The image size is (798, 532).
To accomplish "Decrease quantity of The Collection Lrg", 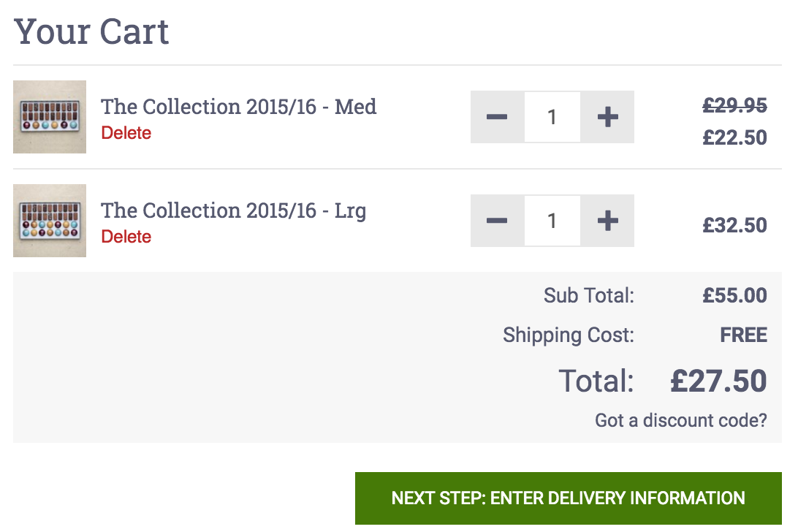I will click(497, 221).
